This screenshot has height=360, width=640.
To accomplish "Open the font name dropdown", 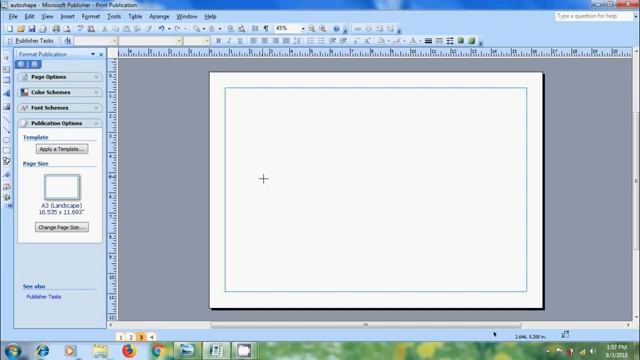I will pyautogui.click(x=179, y=41).
